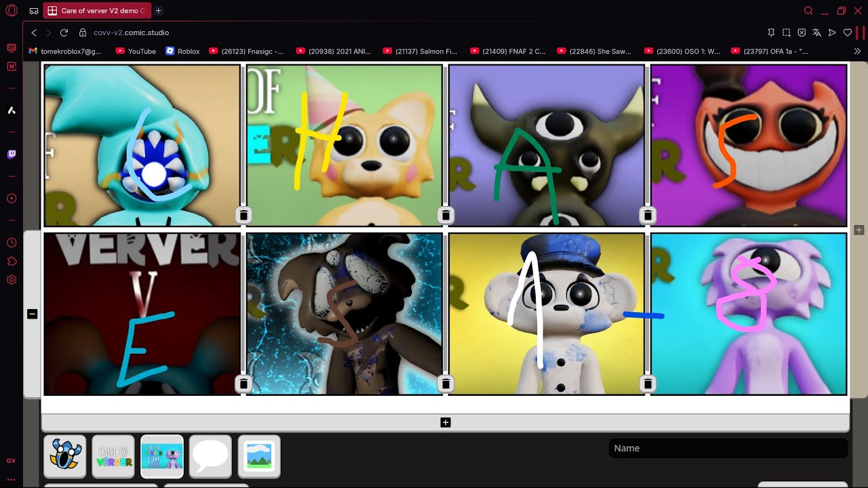Open History clock in the sidebar
868x488 pixels.
[11, 243]
